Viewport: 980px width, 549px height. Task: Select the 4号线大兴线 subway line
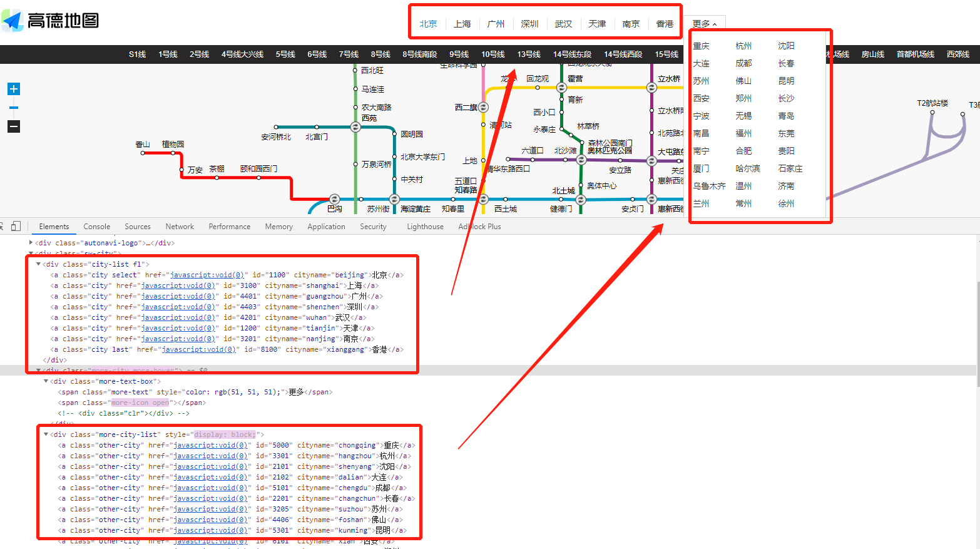(x=242, y=54)
